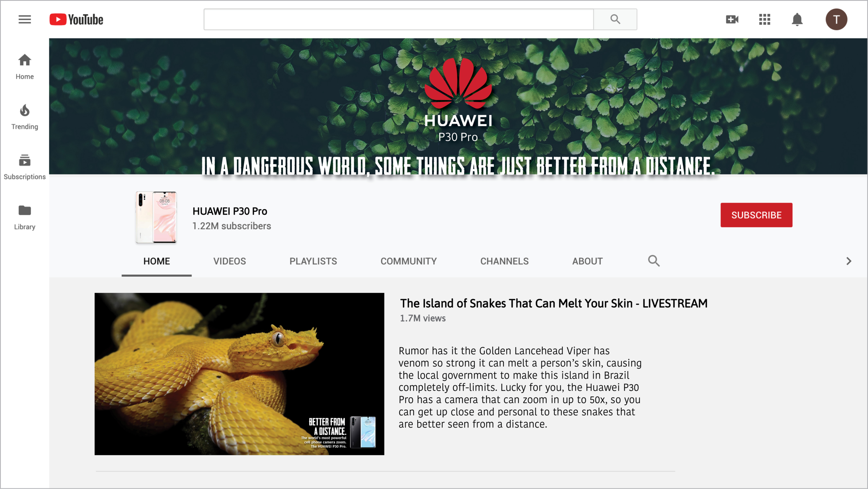
Task: Subscribe to the HUAWEI P30 Pro channel
Action: (756, 215)
